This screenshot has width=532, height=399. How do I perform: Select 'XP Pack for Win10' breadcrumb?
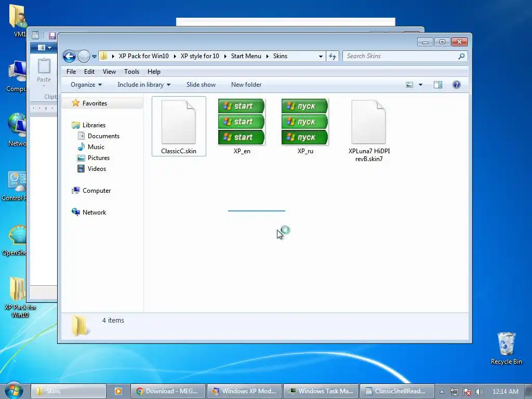[x=143, y=56]
